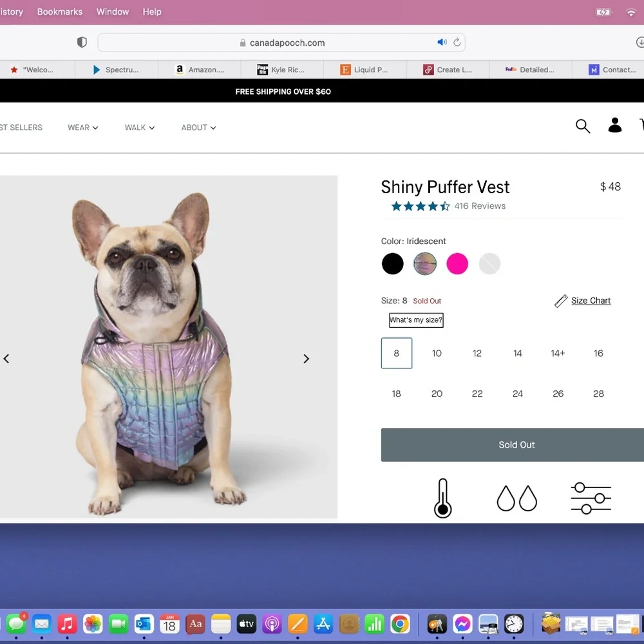Launch App Store from the dock
This screenshot has height=644, width=644.
click(323, 624)
